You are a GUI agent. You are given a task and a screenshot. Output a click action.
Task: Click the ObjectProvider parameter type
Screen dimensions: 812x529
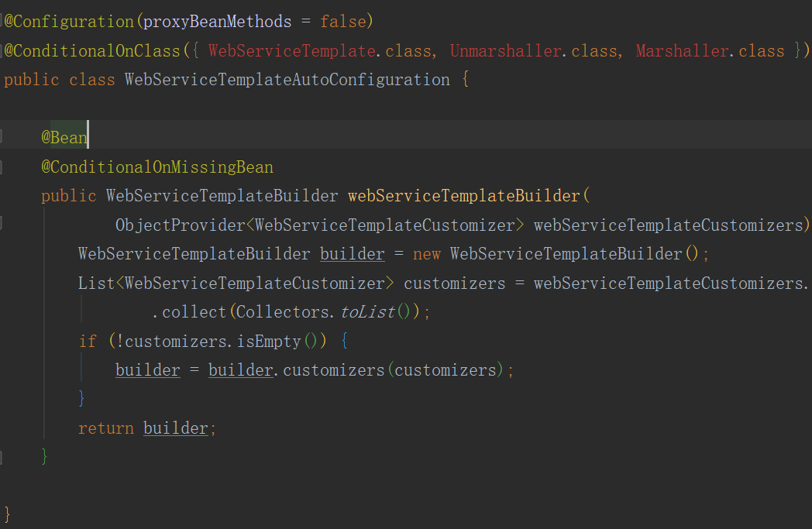coord(181,225)
